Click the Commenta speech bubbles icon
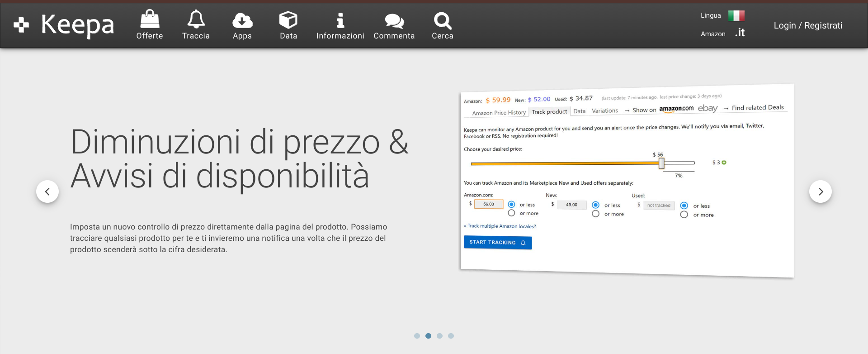Screen dimensions: 868x354 pyautogui.click(x=394, y=20)
